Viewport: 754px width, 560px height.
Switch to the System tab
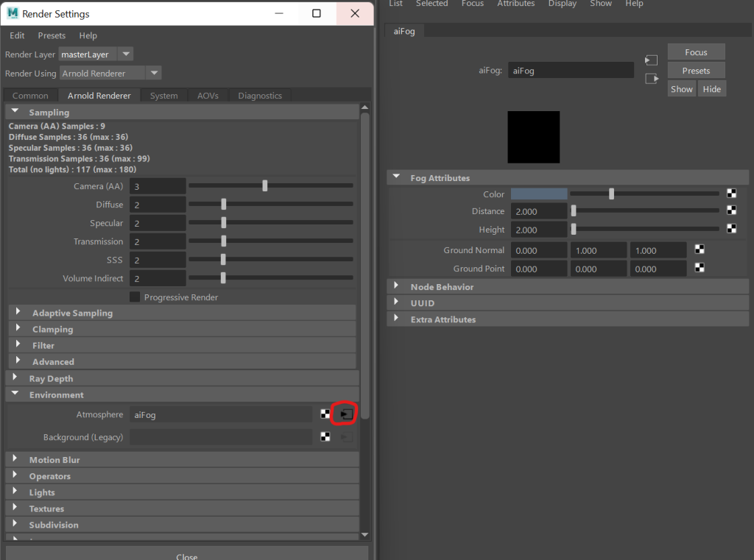(163, 96)
